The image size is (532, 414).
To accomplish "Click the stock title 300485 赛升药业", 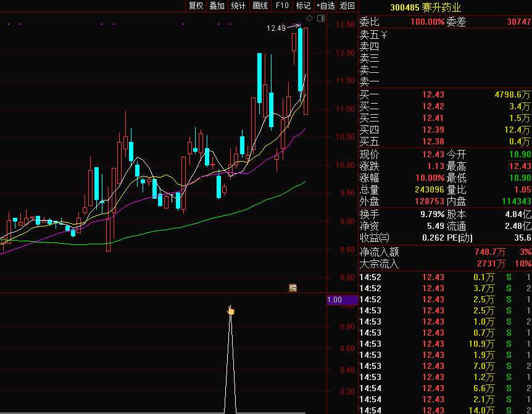I will [425, 7].
